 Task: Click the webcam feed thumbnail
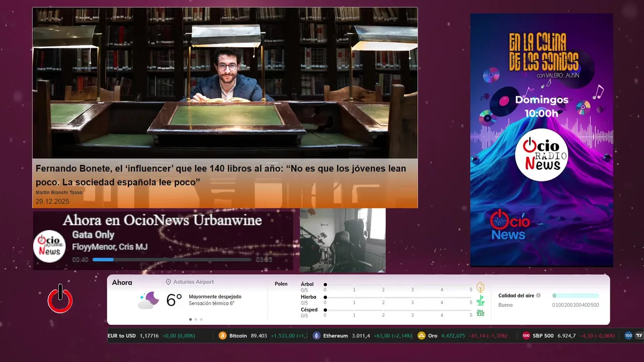tap(343, 240)
